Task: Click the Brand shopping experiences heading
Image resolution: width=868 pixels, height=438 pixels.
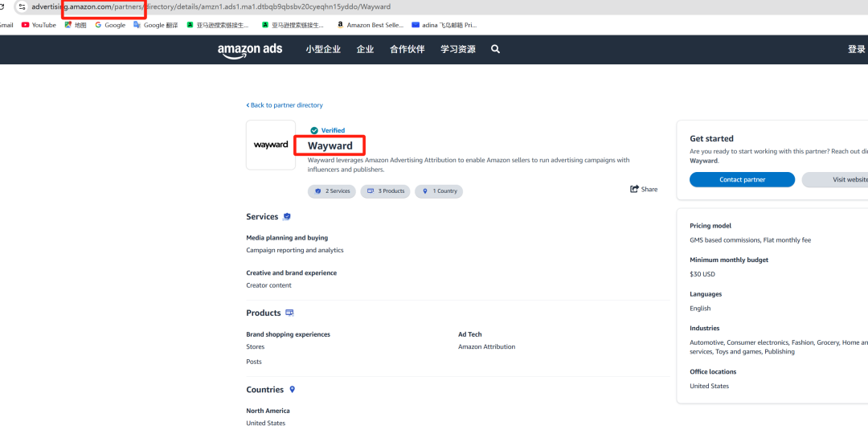Action: pyautogui.click(x=289, y=334)
